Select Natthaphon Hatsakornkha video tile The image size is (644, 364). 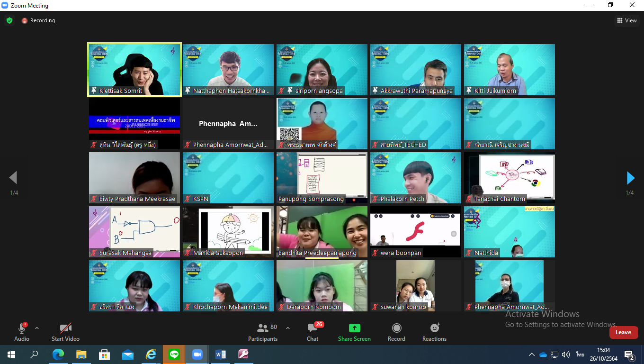[x=228, y=70]
